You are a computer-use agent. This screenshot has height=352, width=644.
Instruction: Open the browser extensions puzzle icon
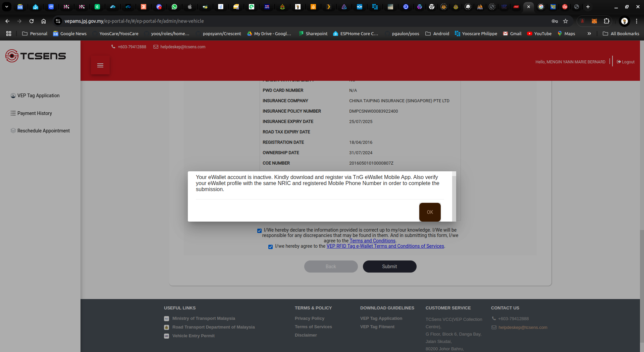606,21
